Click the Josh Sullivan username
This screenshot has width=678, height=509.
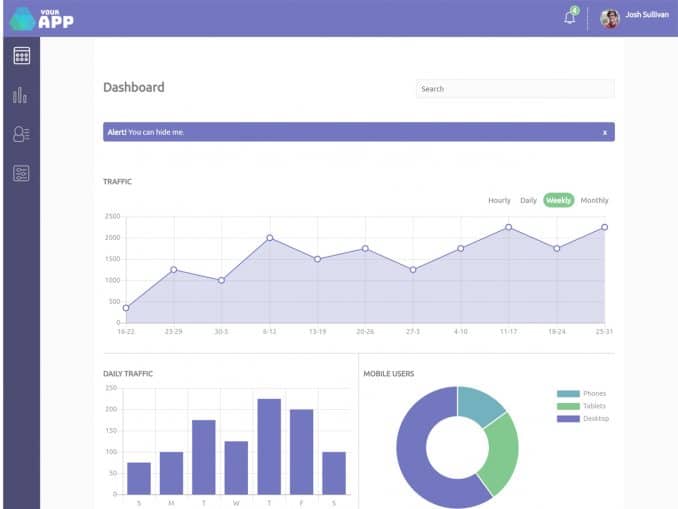647,15
